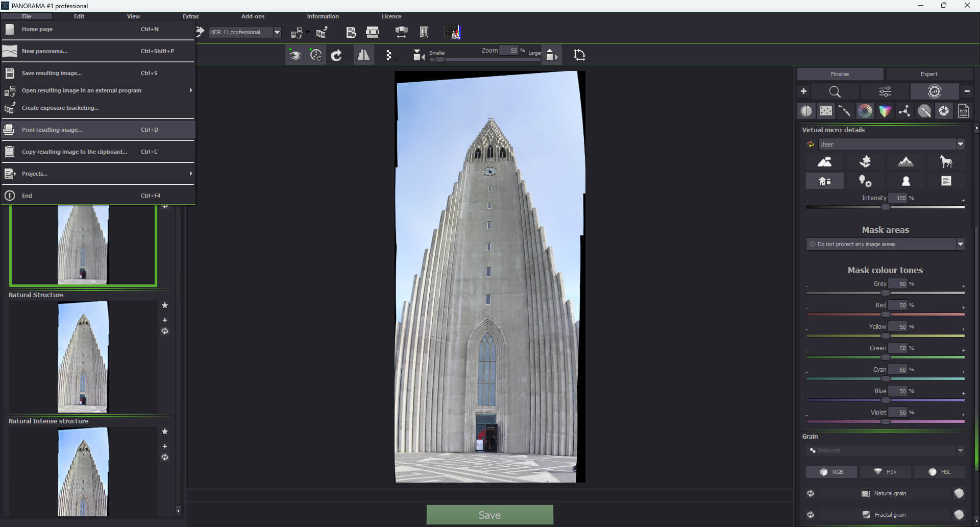Toggle the eye preview icon in the toolbar
Viewport: 980px width, 527px height.
pos(295,55)
